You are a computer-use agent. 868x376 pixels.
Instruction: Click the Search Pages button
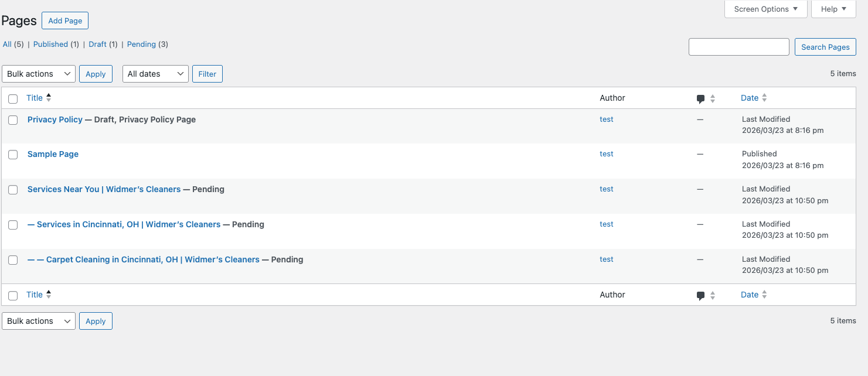pos(825,47)
